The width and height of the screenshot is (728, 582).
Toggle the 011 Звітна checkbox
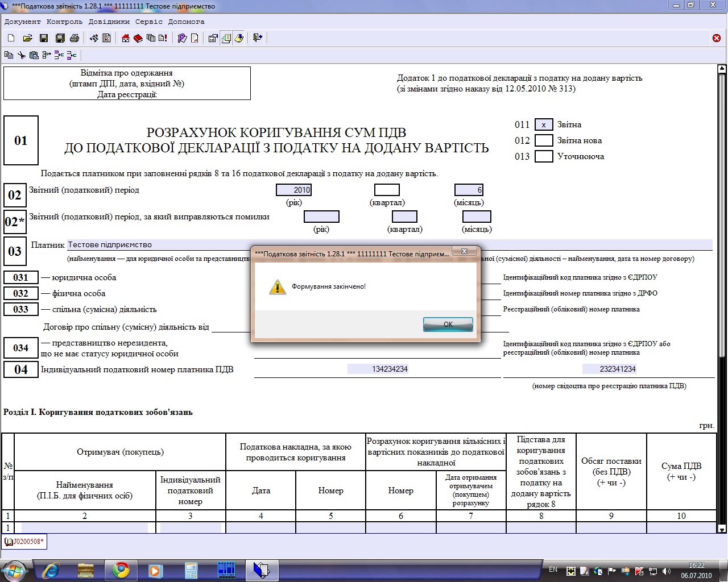point(544,125)
